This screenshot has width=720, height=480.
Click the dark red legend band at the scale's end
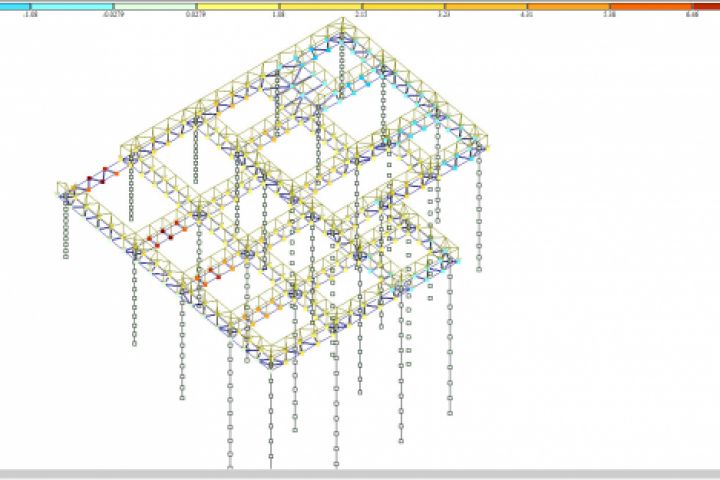(x=706, y=6)
